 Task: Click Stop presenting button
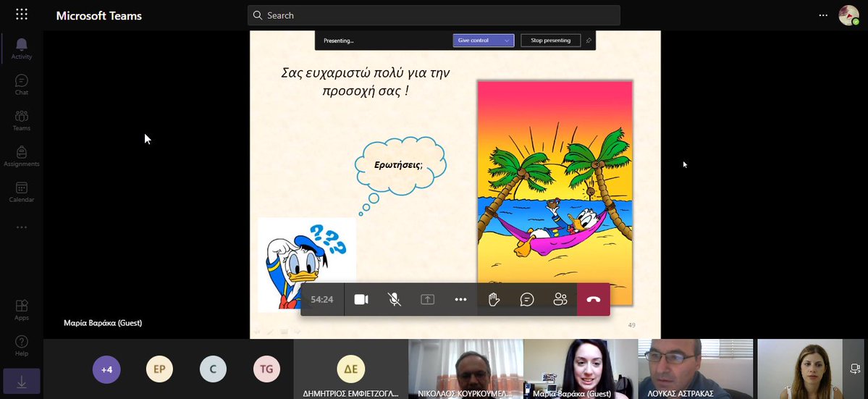550,41
